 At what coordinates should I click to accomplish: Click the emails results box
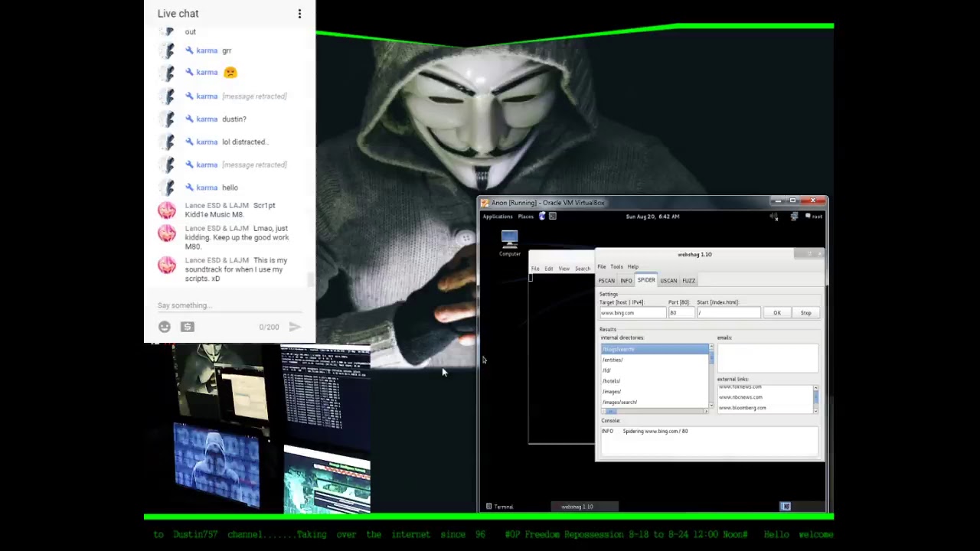pyautogui.click(x=767, y=357)
